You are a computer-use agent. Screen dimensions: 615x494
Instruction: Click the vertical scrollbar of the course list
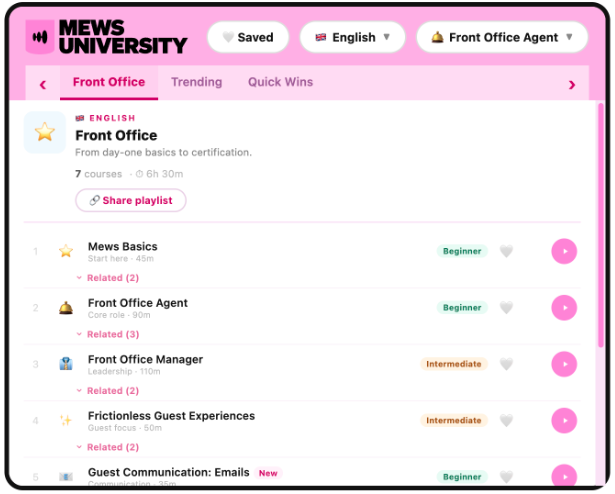(601, 225)
